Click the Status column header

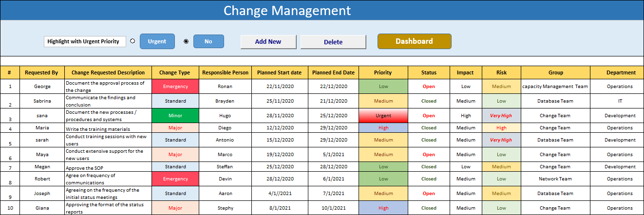pyautogui.click(x=429, y=72)
